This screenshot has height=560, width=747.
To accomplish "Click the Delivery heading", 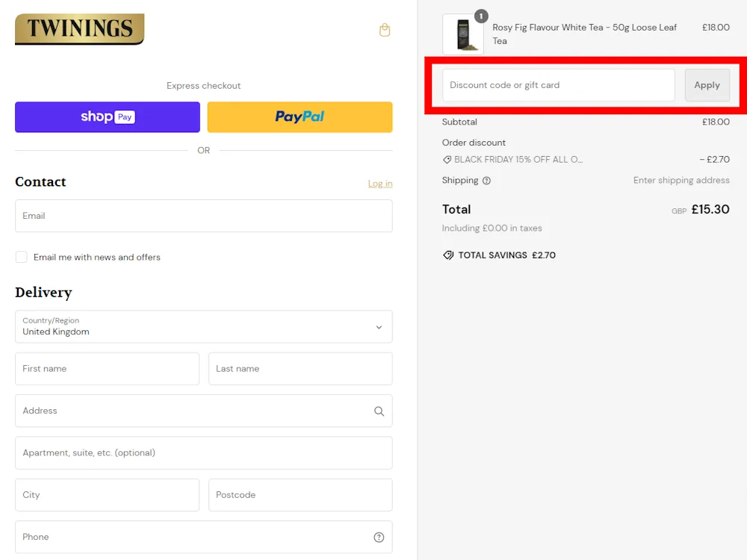I will click(43, 293).
